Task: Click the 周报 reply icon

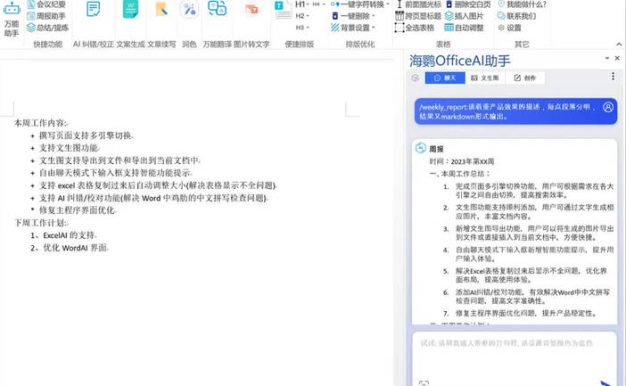Action: (420, 148)
